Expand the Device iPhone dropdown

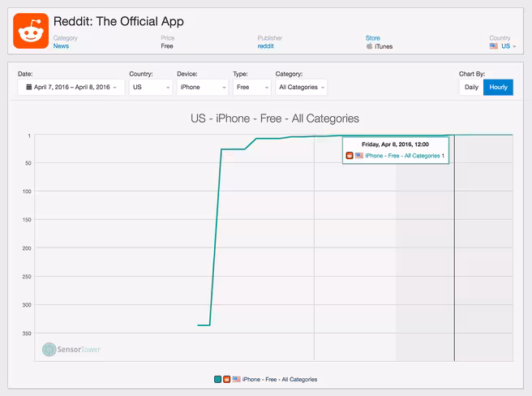tap(203, 88)
